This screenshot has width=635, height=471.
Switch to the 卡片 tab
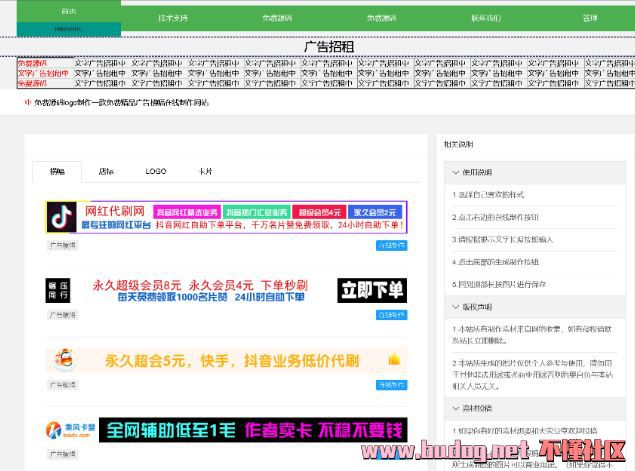click(x=206, y=172)
